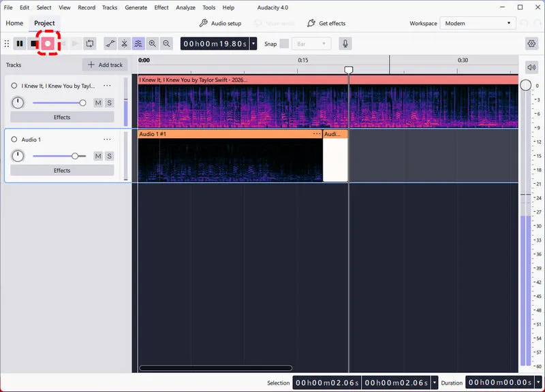Viewport: 545px width, 392px height.
Task: Open Get effects plug icon
Action: coord(311,23)
